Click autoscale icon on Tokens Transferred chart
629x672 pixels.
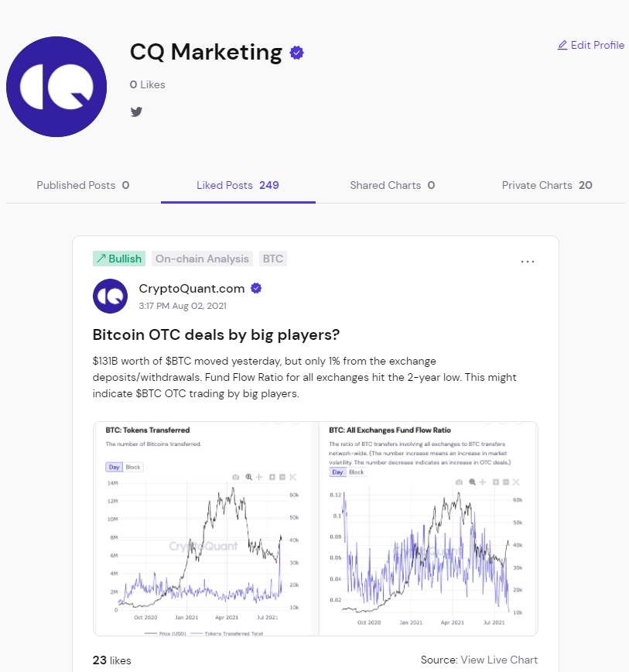tap(293, 478)
